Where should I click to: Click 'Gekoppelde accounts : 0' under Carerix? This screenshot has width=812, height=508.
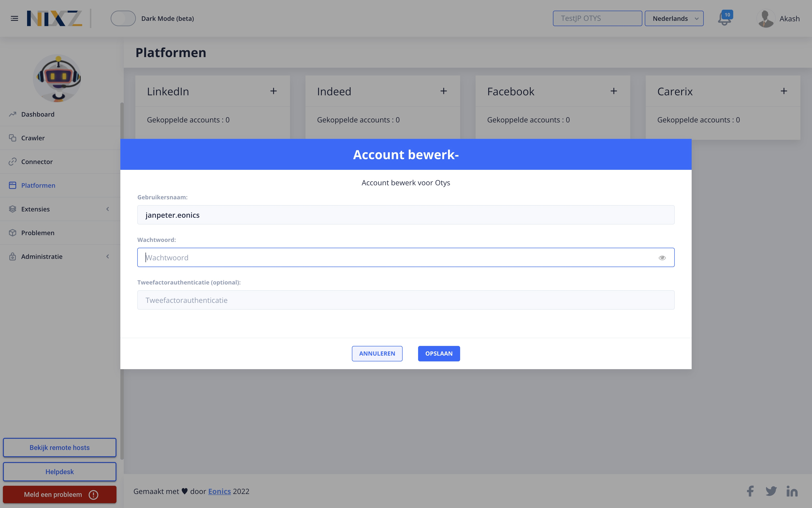coord(699,120)
